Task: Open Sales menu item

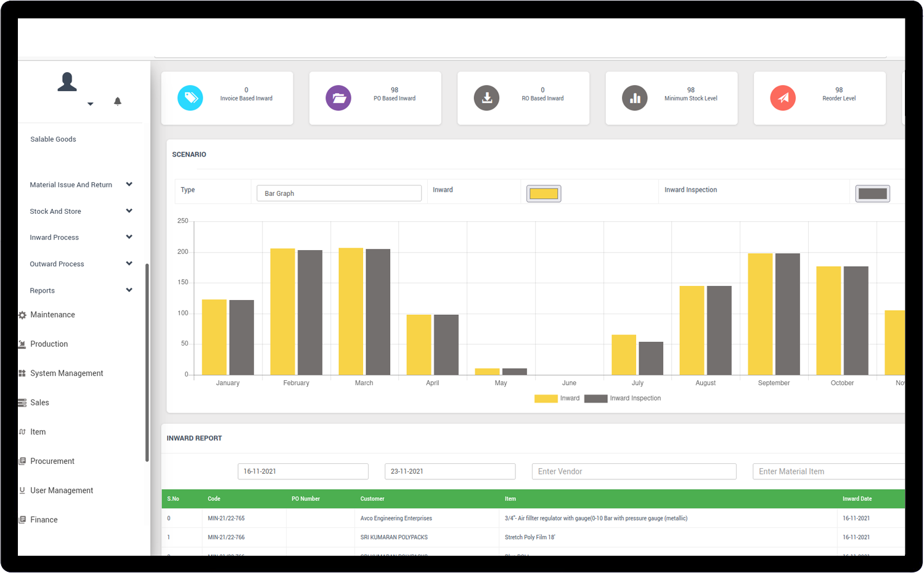Action: click(x=39, y=403)
